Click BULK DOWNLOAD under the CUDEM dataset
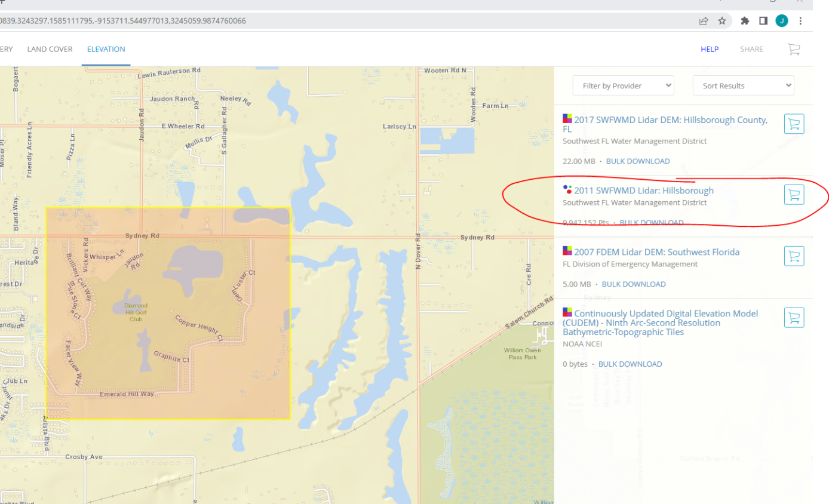Image resolution: width=829 pixels, height=504 pixels. click(630, 364)
